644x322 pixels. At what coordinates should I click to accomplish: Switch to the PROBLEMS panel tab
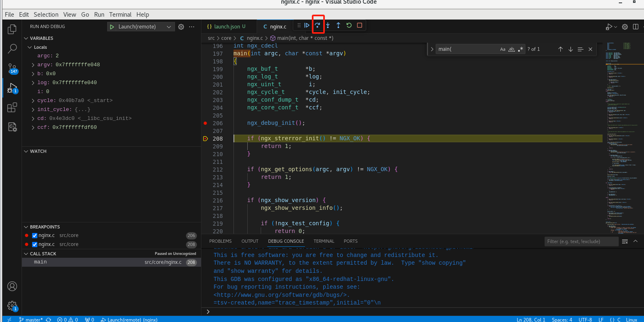(x=220, y=241)
